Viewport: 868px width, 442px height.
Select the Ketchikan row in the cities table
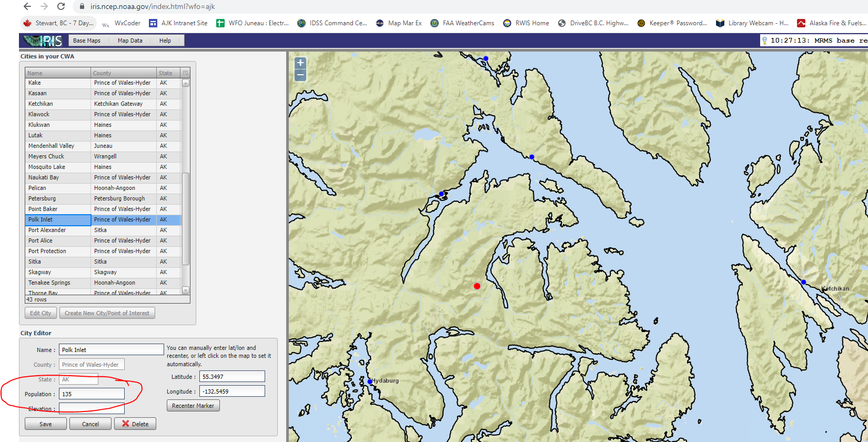click(58, 104)
